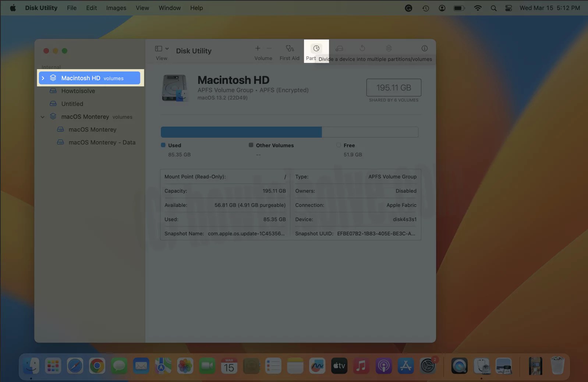Open App Store from the Dock

click(x=405, y=366)
